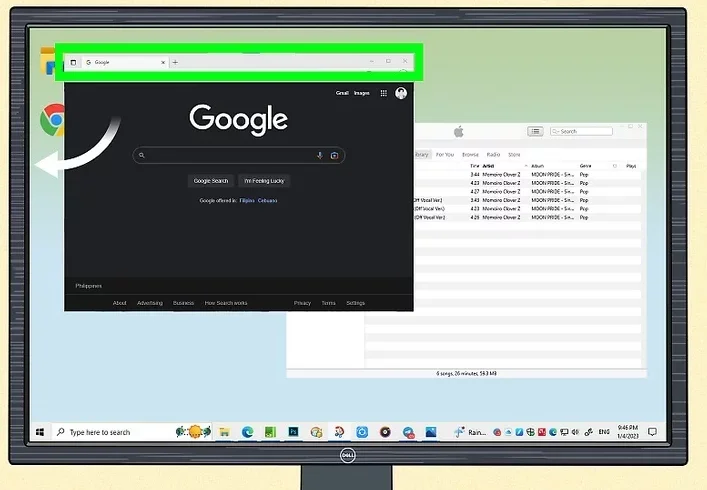This screenshot has width=707, height=490.
Task: Open the clock showing 9:46 PM
Action: click(628, 432)
